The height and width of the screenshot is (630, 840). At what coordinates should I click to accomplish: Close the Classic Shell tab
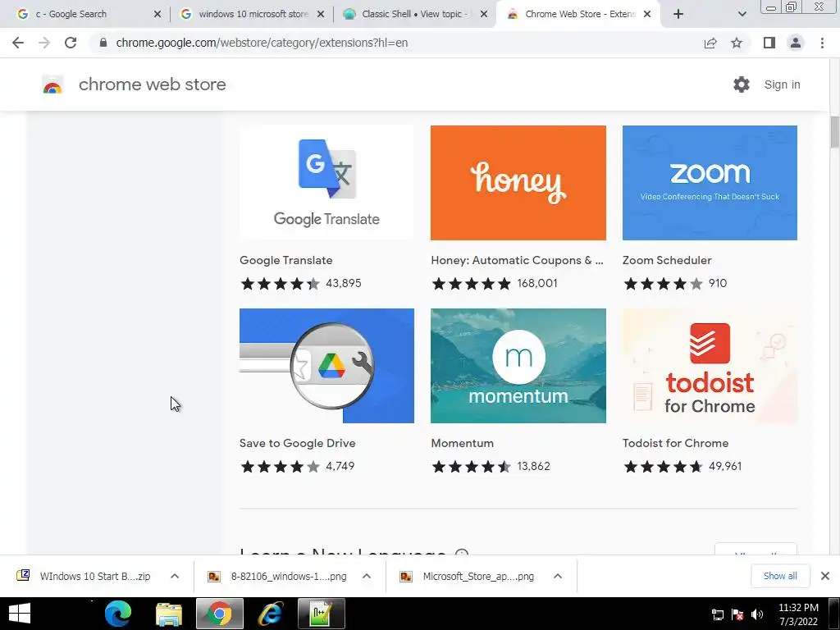click(x=484, y=14)
